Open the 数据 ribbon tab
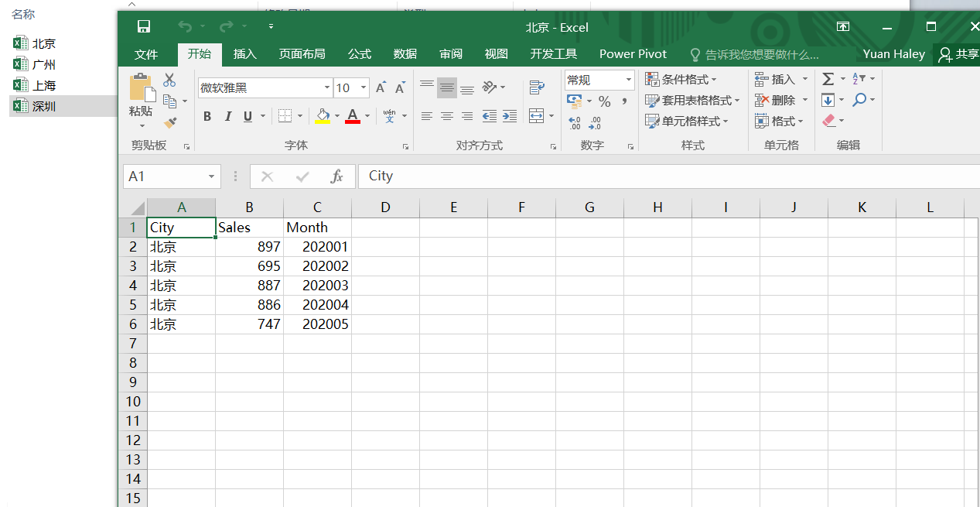Image resolution: width=980 pixels, height=507 pixels. [x=405, y=54]
